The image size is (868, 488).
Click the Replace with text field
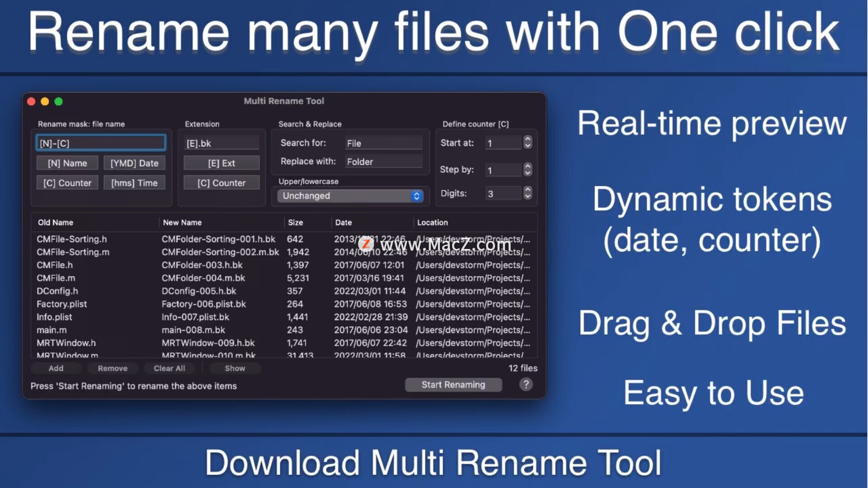[x=383, y=162]
